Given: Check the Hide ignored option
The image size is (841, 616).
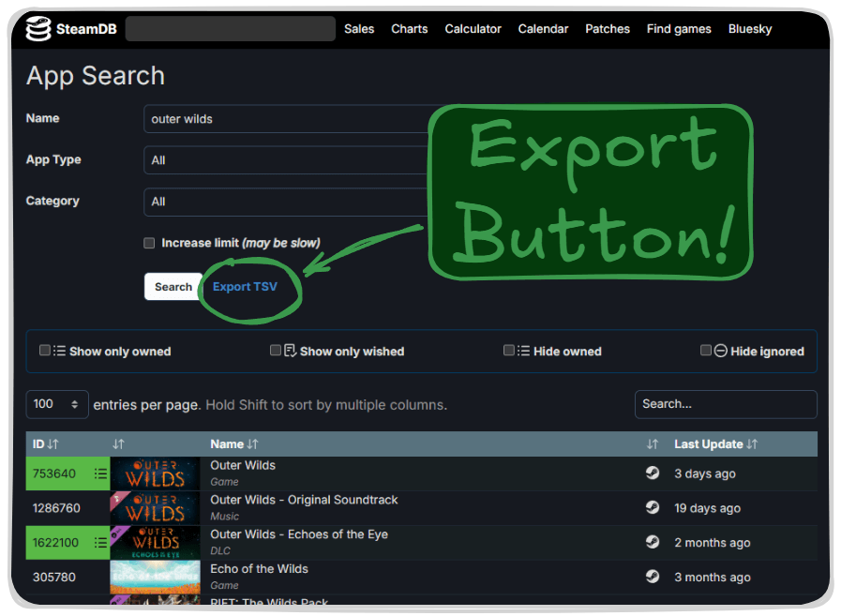Looking at the screenshot, I should tap(706, 351).
